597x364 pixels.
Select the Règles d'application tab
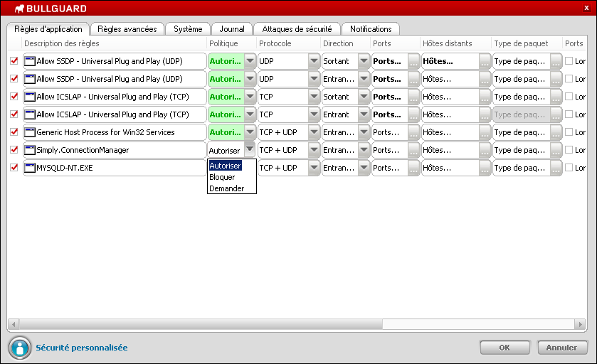pos(48,29)
